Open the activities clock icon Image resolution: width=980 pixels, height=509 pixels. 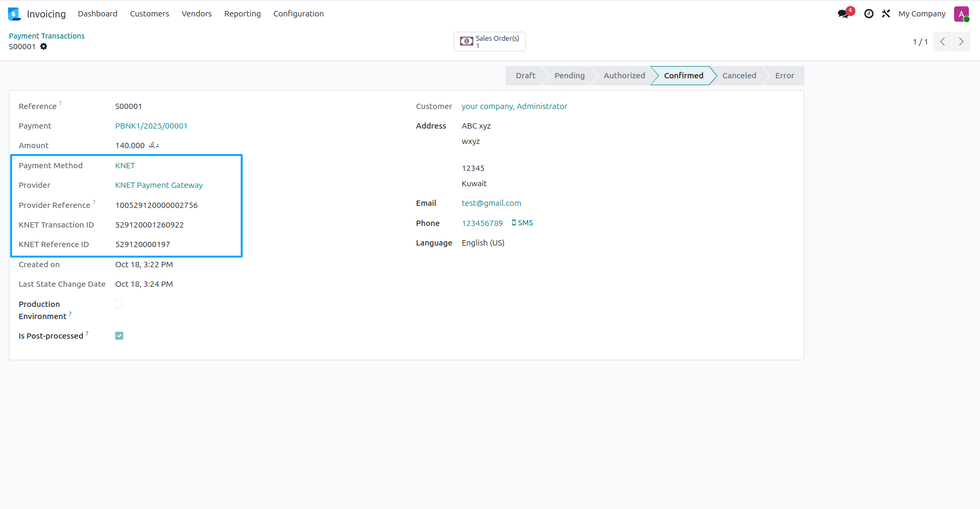click(x=868, y=14)
